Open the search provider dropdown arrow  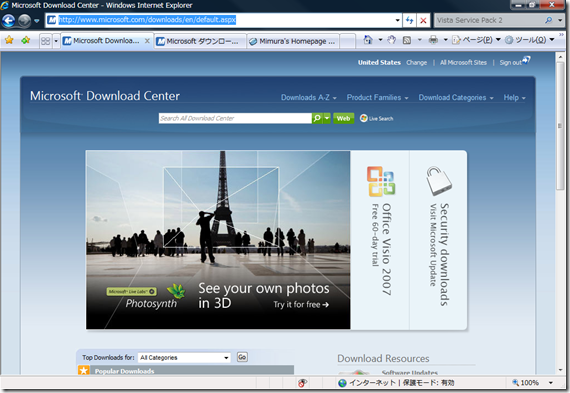(x=560, y=20)
